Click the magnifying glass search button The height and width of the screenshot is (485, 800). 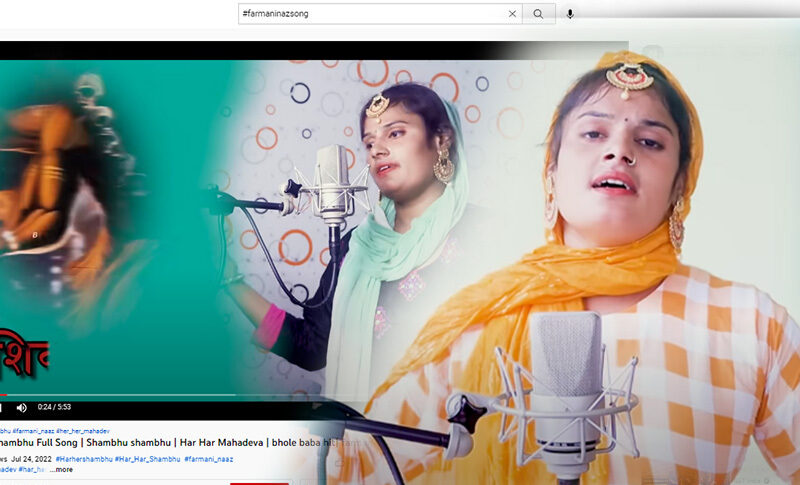pos(538,14)
